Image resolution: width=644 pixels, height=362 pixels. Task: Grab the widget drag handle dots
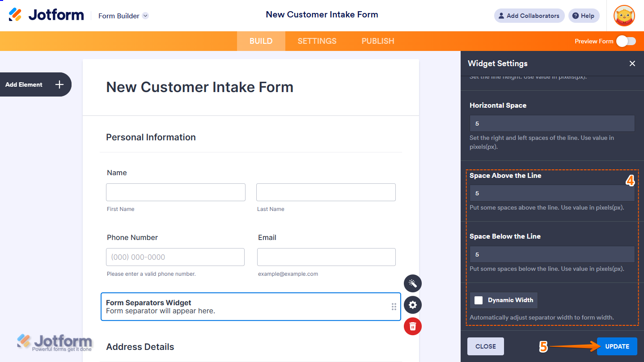pos(394,307)
